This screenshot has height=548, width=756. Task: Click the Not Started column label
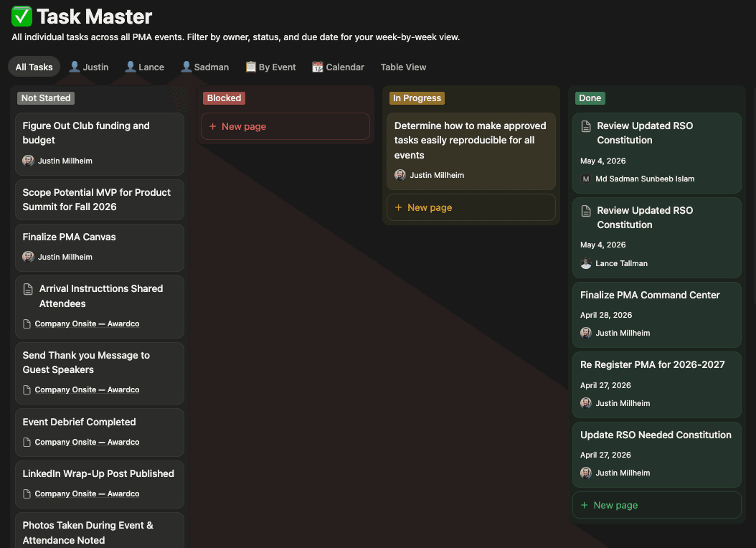click(46, 98)
